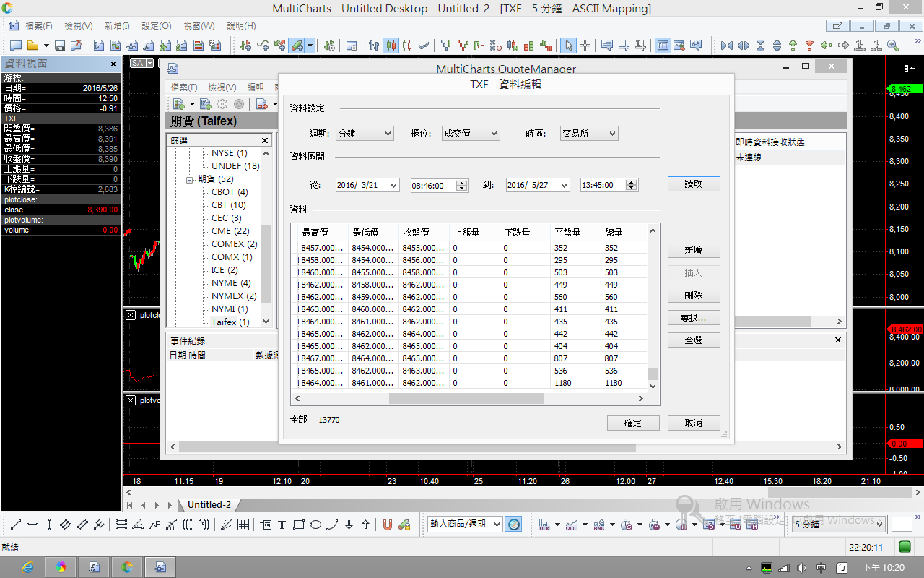
Task: Select the trend line drawing tool
Action: pos(15,525)
